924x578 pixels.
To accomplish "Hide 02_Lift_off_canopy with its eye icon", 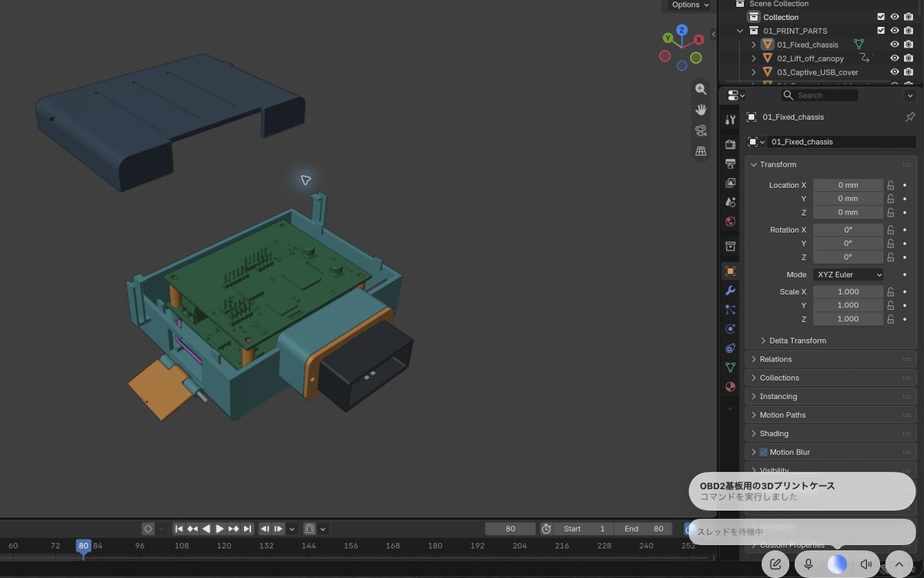I will pyautogui.click(x=895, y=59).
